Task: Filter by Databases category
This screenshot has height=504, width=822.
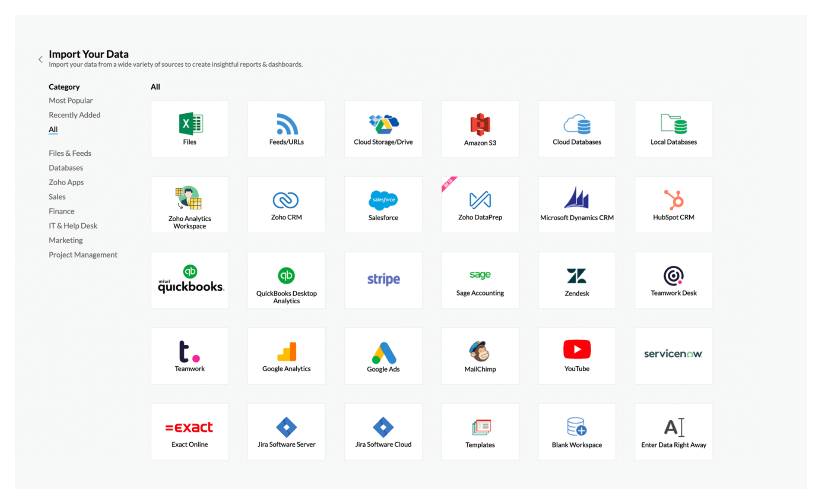Action: (66, 168)
